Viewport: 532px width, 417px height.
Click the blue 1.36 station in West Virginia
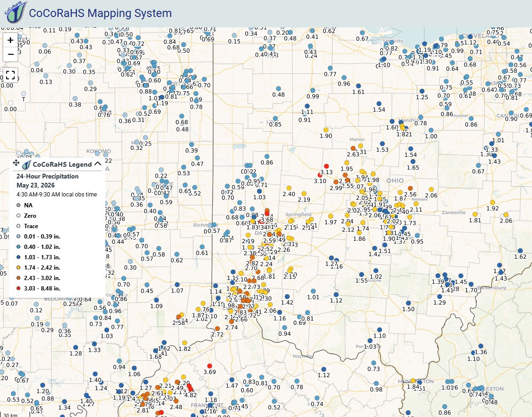point(481,346)
